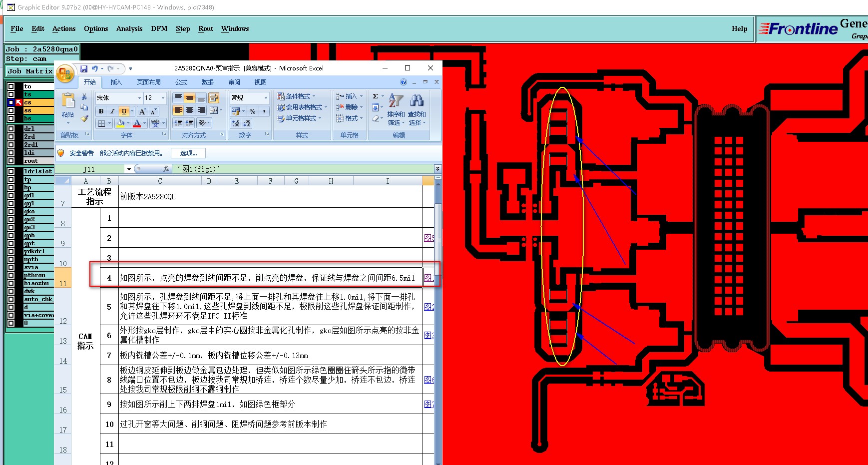The width and height of the screenshot is (868, 465).
Task: Toggle the 'to' layer checkbox
Action: tap(10, 86)
